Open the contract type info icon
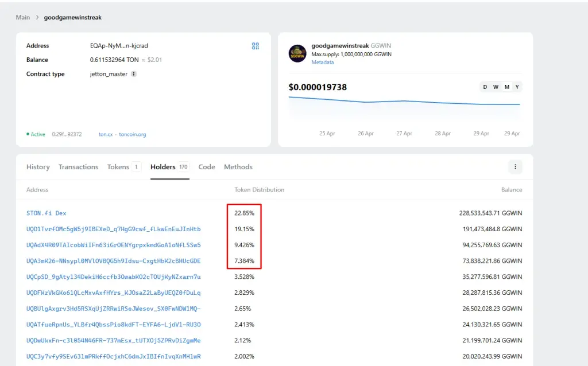 point(133,74)
